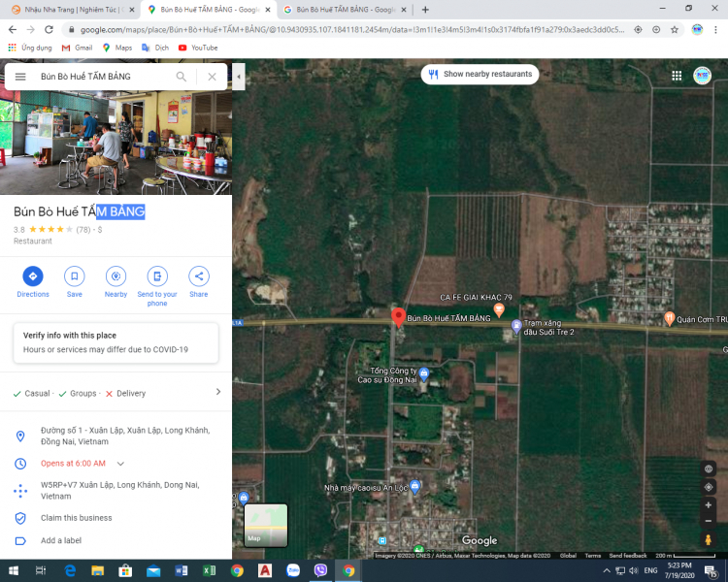Zoom in on the map
The height and width of the screenshot is (582, 728).
tap(708, 505)
